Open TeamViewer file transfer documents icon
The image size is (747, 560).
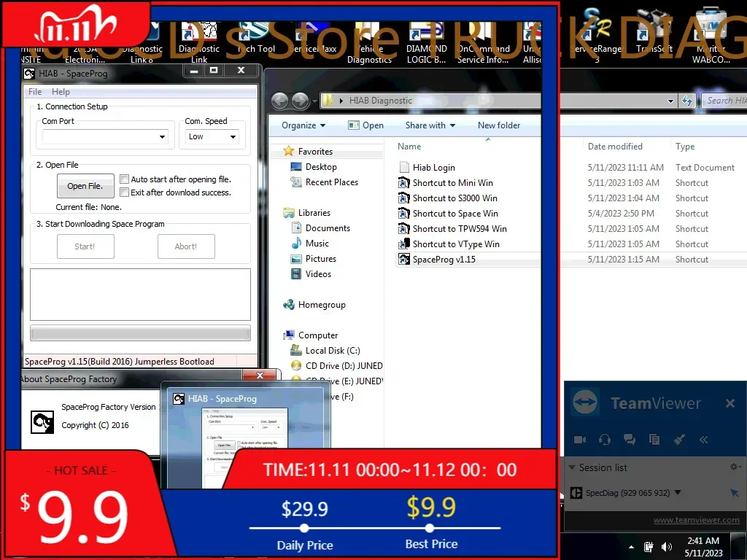point(654,440)
